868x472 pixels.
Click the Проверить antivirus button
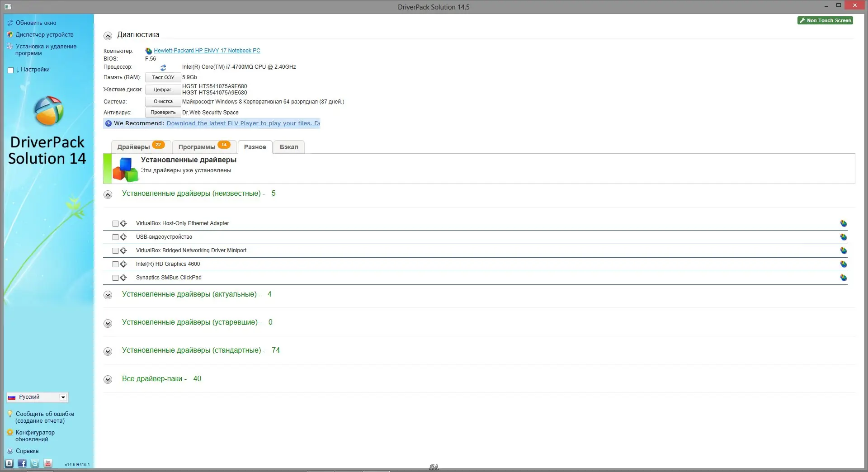click(163, 113)
